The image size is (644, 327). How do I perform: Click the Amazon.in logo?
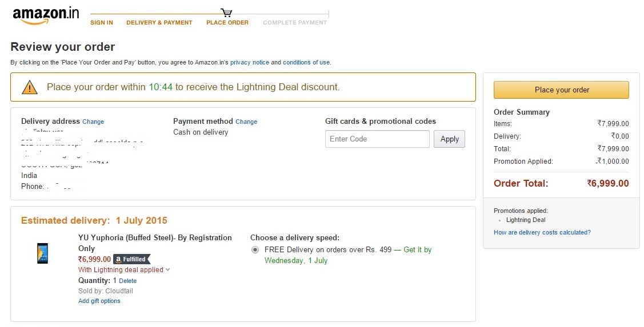pyautogui.click(x=46, y=15)
